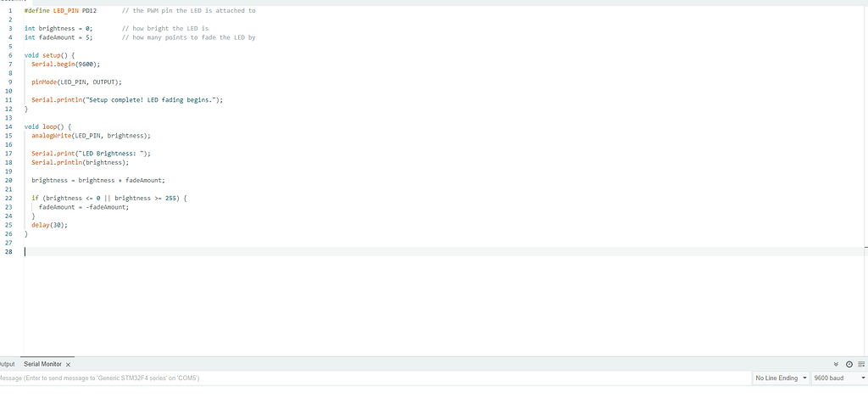Open the No Line Ending dropdown
The image size is (868, 409).
[781, 378]
